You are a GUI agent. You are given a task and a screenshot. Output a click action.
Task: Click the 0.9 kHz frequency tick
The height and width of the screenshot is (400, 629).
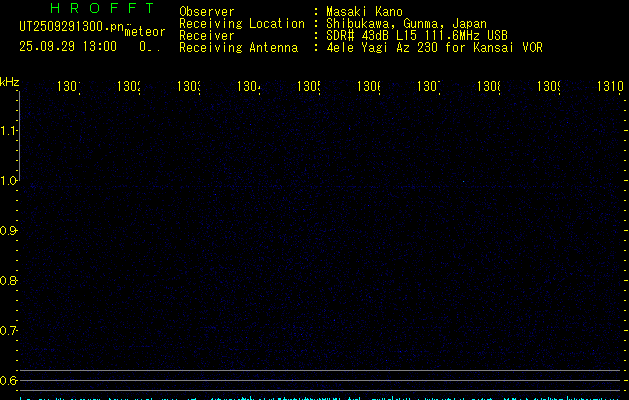coord(9,231)
